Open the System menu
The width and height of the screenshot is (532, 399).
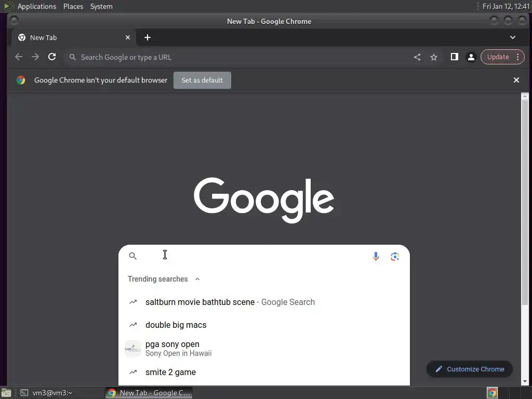pos(101,6)
